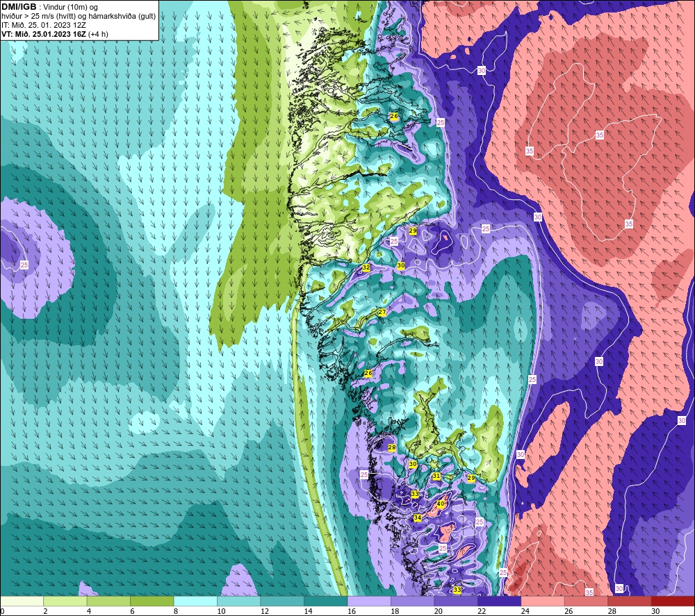
Task: Click the yellow 27 gust label
Action: click(382, 313)
